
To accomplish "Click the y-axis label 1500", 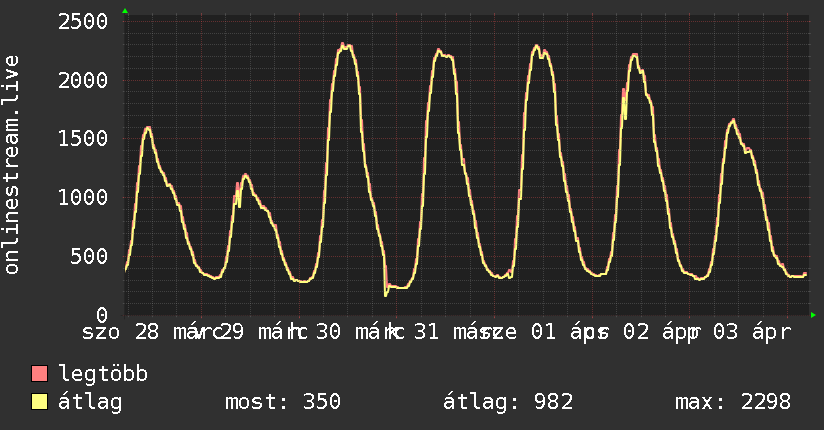I will pos(83,139).
